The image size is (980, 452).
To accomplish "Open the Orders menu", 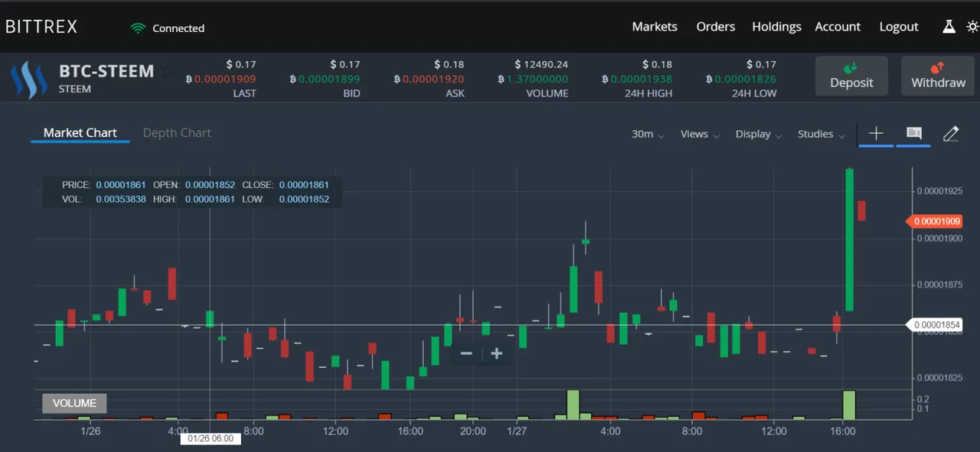I will pos(716,27).
